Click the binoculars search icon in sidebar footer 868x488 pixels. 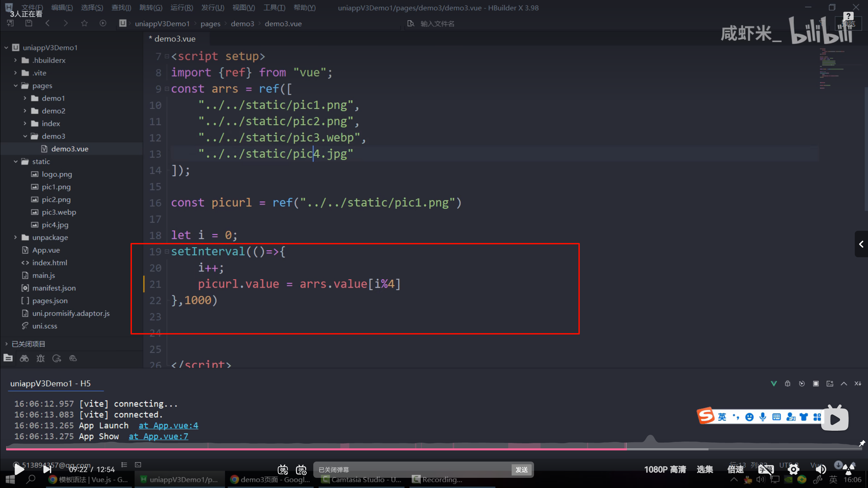pos(24,358)
